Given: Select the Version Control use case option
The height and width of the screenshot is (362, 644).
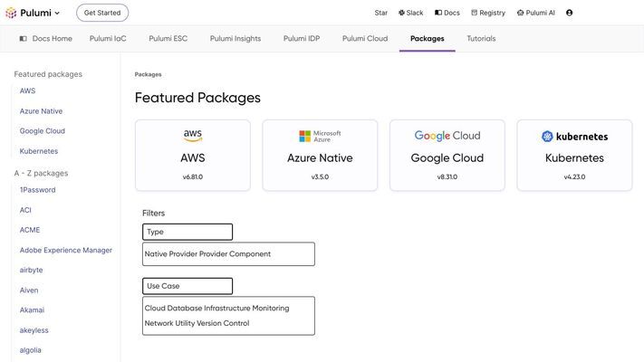Looking at the screenshot, I should click(x=223, y=323).
